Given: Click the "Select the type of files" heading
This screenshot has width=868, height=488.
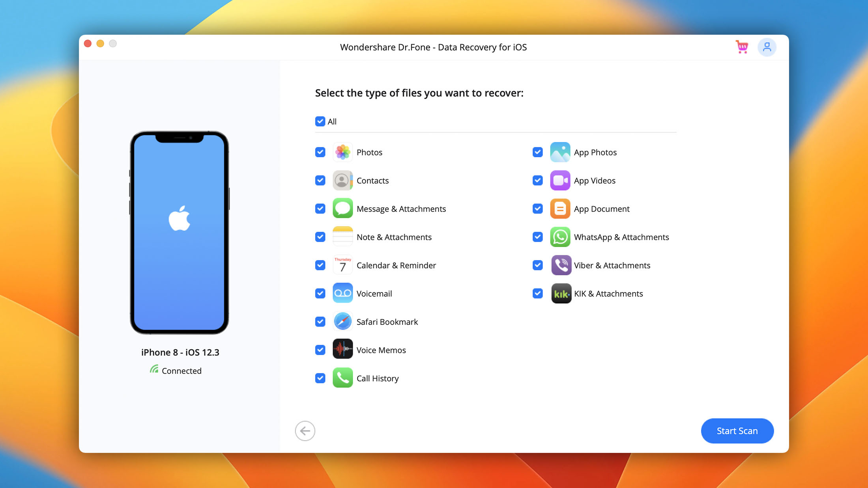Looking at the screenshot, I should [x=419, y=93].
